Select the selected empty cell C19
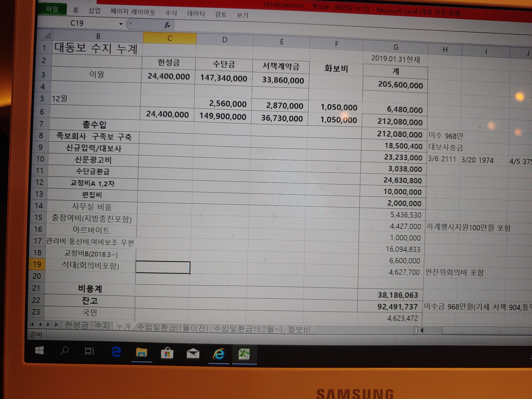The width and height of the screenshot is (532, 399). [x=163, y=267]
